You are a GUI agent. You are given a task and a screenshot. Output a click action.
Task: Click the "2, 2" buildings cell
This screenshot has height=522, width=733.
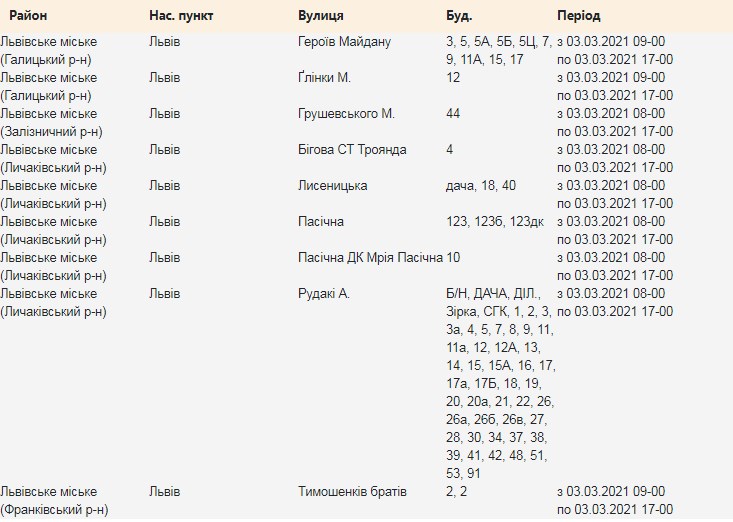coord(457,491)
